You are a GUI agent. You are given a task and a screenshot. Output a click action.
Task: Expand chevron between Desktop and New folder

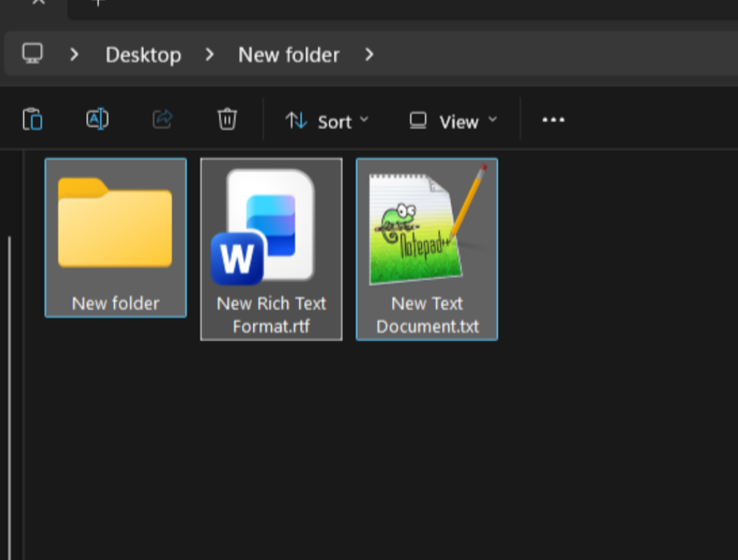[210, 55]
